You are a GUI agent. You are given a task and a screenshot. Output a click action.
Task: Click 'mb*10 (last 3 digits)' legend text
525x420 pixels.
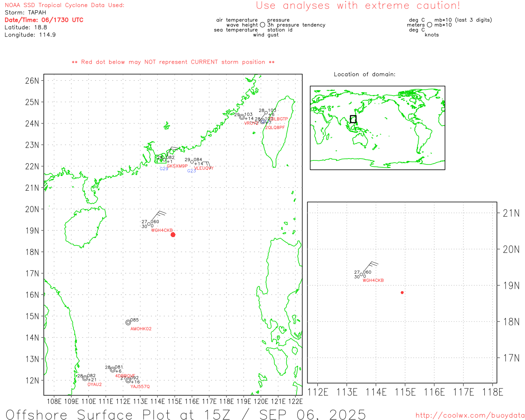pyautogui.click(x=463, y=20)
